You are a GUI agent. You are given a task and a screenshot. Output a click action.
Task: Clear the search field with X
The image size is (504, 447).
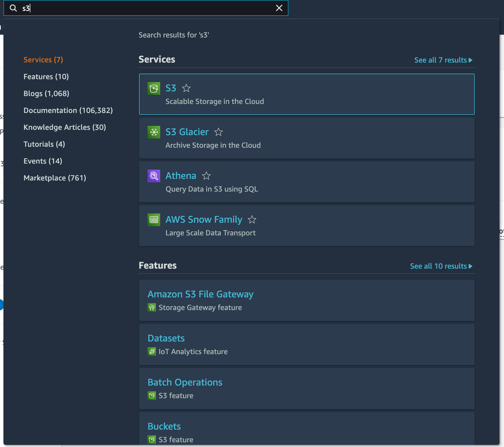pyautogui.click(x=279, y=8)
